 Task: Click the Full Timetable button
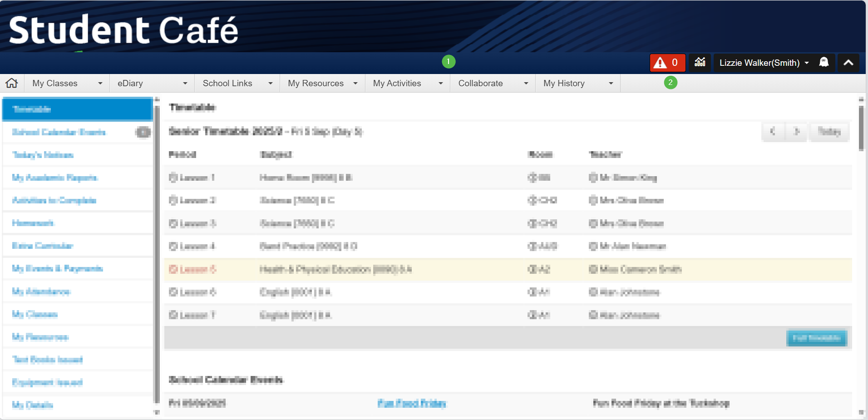point(816,338)
